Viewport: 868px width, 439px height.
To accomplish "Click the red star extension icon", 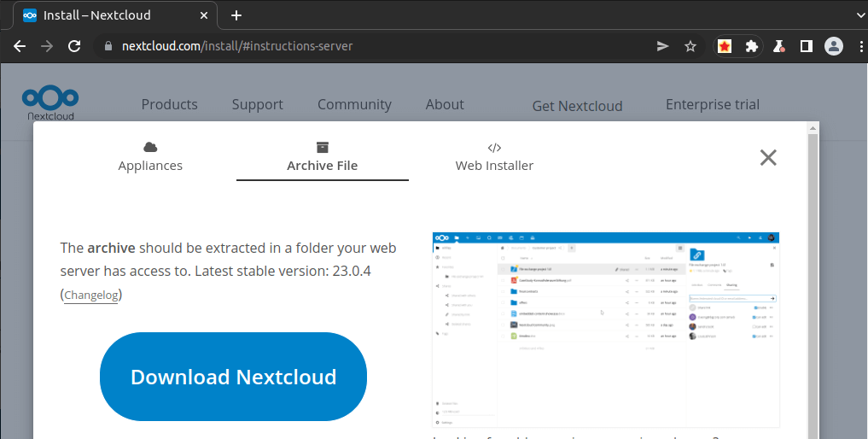I will pyautogui.click(x=724, y=46).
